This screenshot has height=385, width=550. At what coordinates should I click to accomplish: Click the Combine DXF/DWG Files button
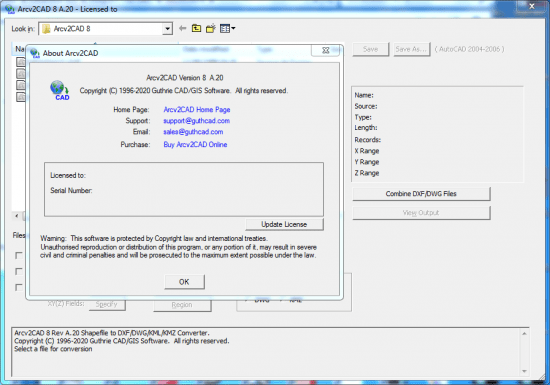(421, 194)
